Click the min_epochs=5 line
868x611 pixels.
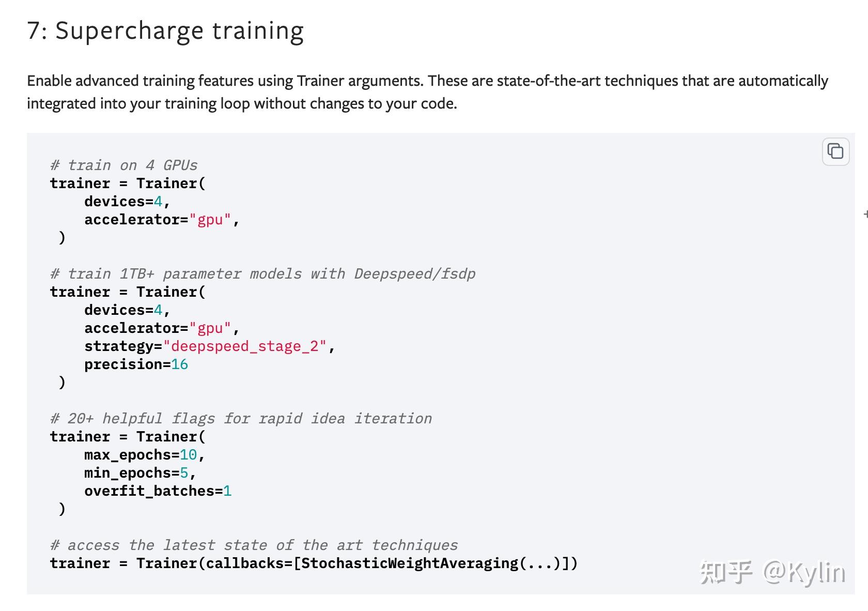[140, 472]
